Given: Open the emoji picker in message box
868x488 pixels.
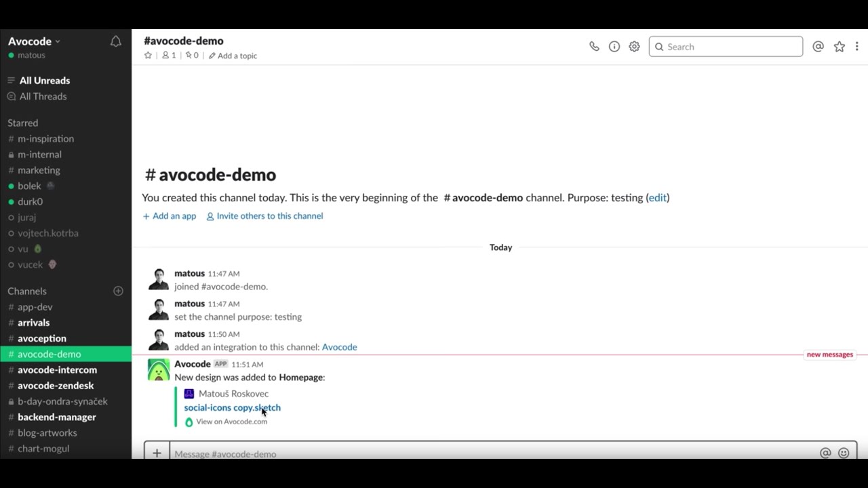Looking at the screenshot, I should tap(844, 453).
